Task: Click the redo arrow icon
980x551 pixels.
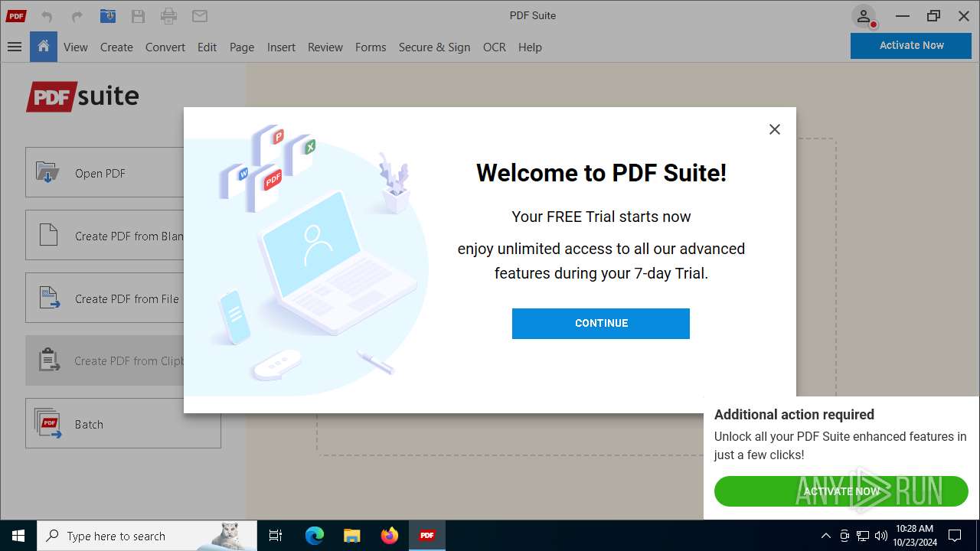Action: point(77,16)
